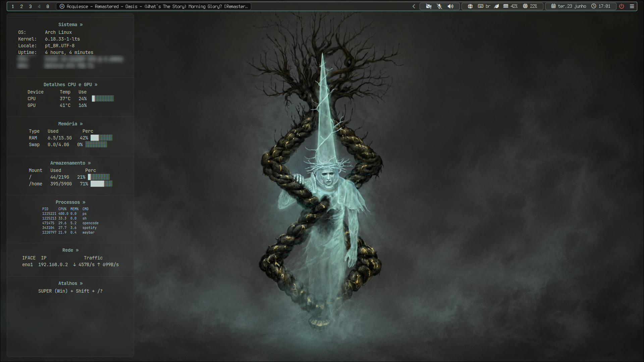Screen dimensions: 644x362
Task: Click the GPU temperature 41°C
Action: pos(65,105)
